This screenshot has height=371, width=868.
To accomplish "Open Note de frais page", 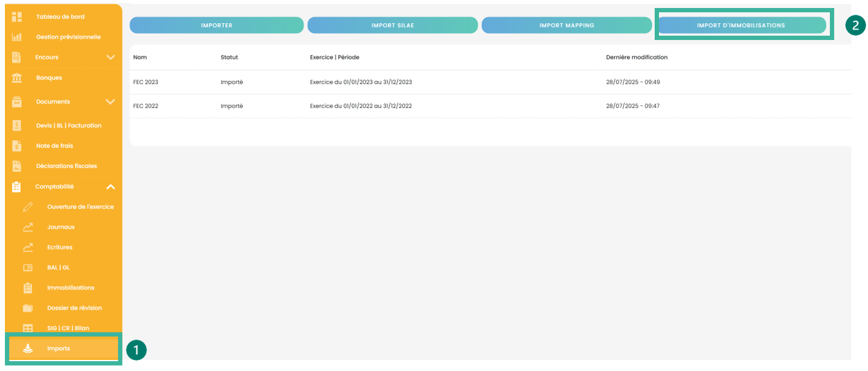I will [x=55, y=146].
